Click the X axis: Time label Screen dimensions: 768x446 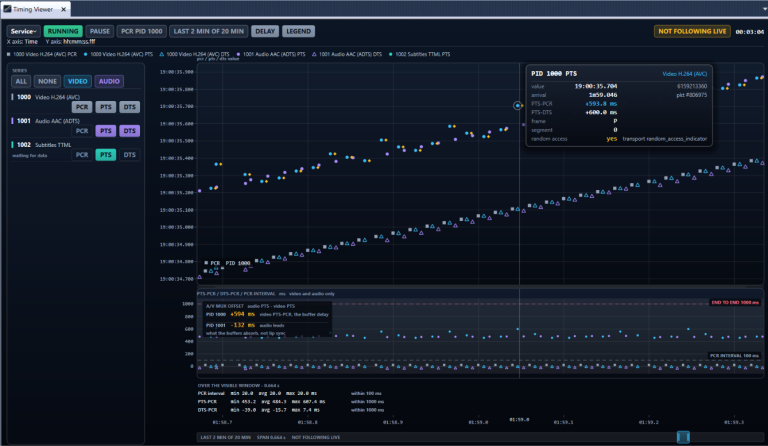tap(22, 42)
